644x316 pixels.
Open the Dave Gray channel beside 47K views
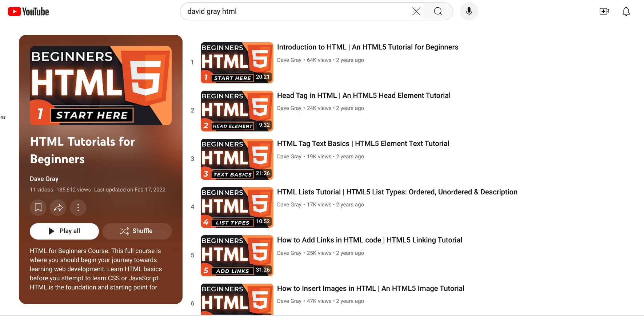click(x=289, y=301)
